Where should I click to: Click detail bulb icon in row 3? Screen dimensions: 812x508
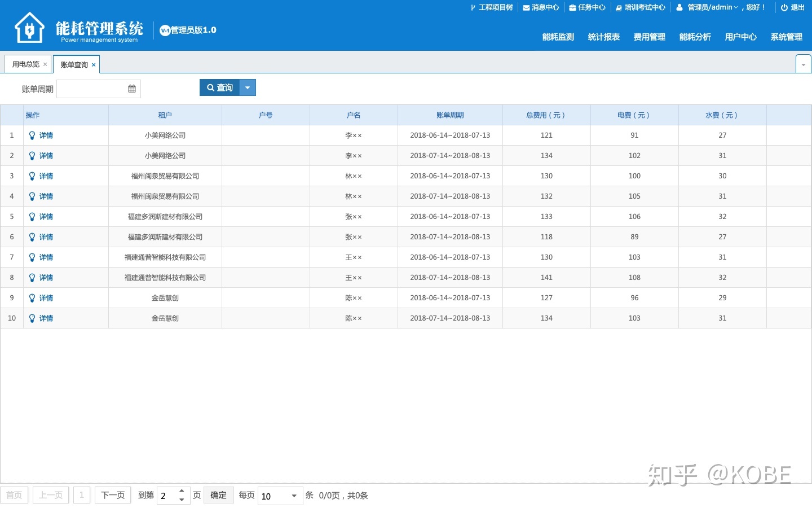(32, 176)
